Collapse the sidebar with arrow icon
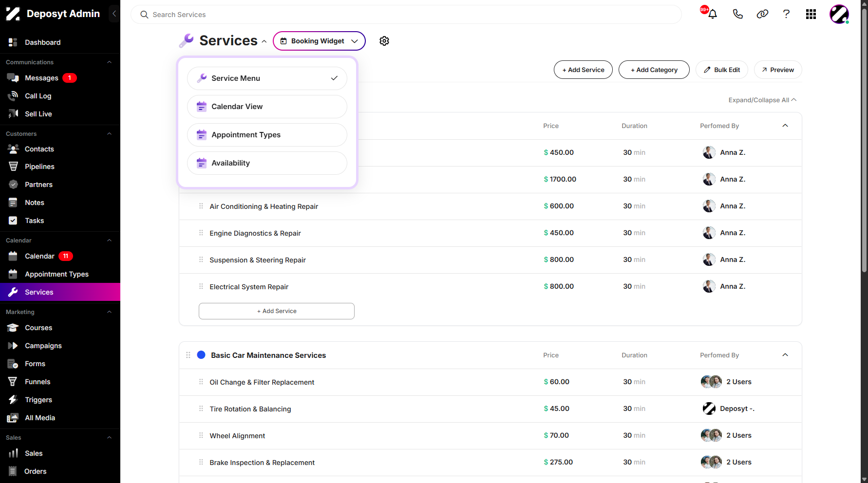 click(x=114, y=14)
